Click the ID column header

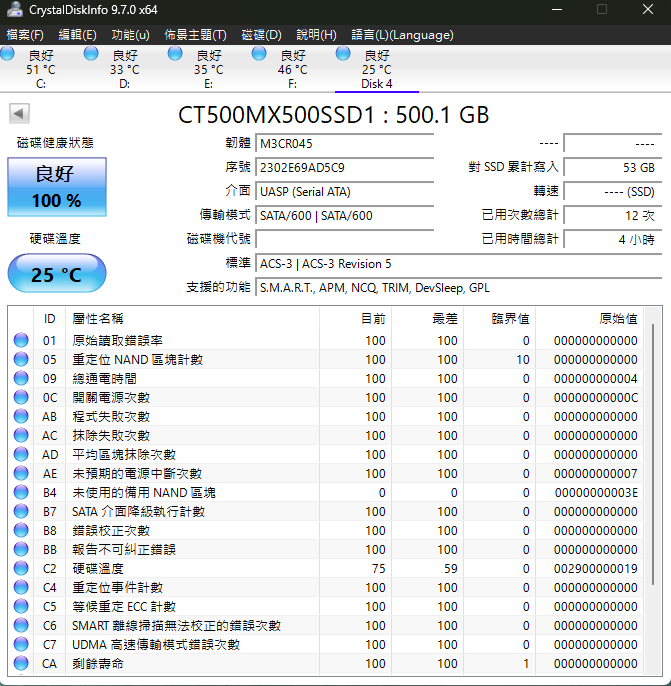point(49,318)
